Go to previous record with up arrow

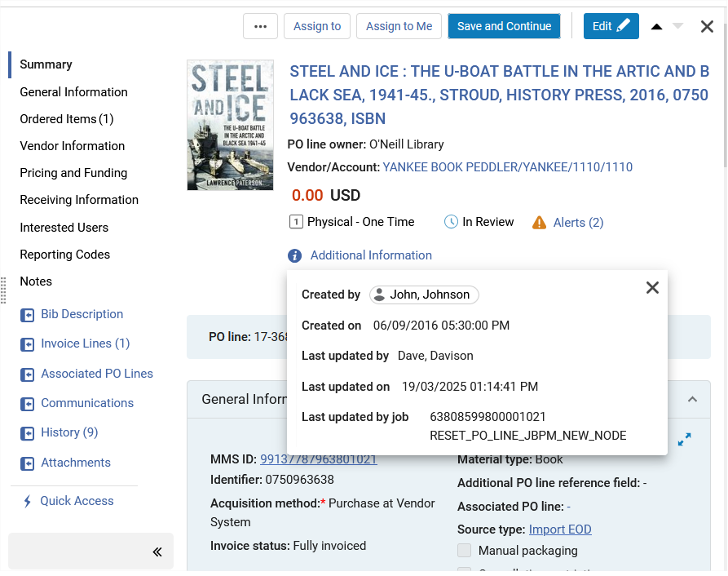[656, 26]
